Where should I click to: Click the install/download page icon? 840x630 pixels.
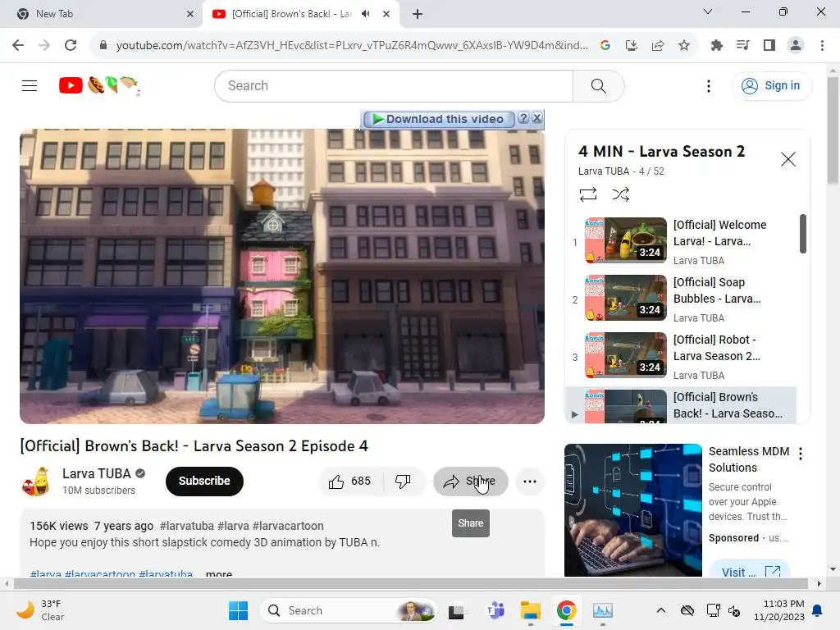(632, 46)
